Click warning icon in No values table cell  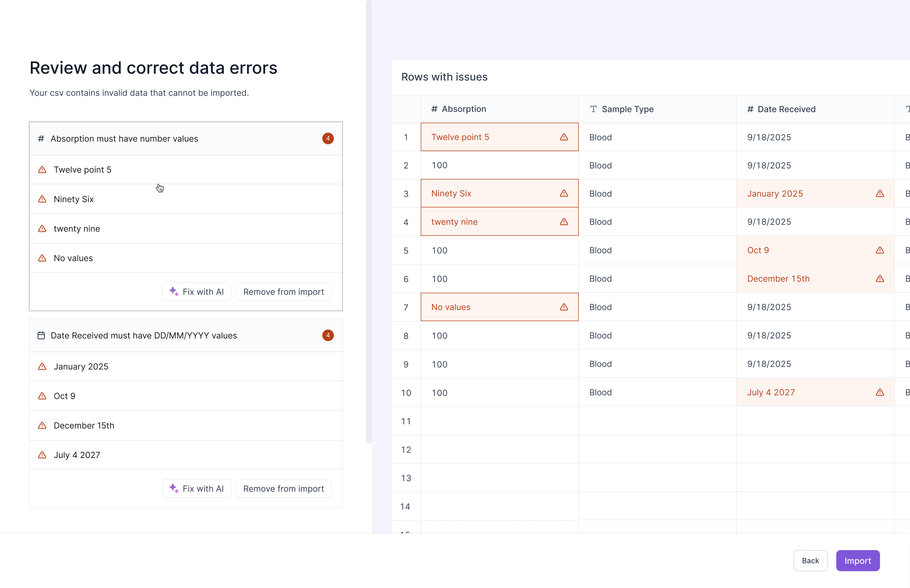point(564,307)
